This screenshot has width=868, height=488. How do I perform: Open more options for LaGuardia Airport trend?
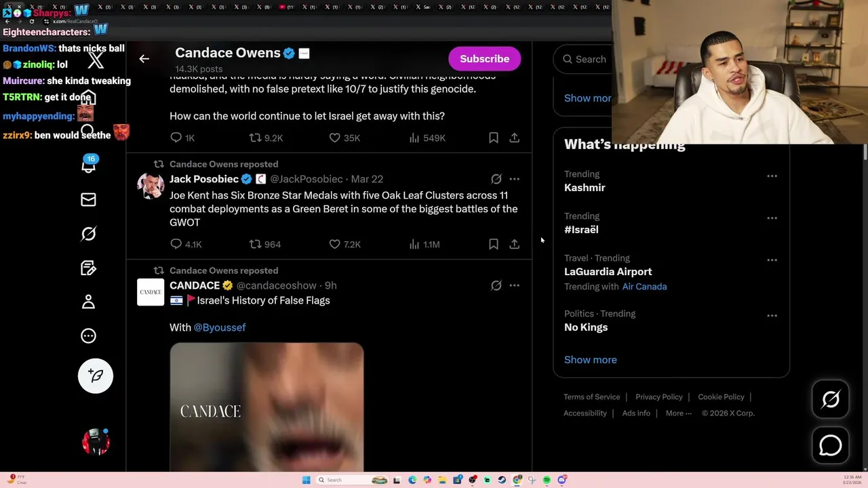point(772,260)
